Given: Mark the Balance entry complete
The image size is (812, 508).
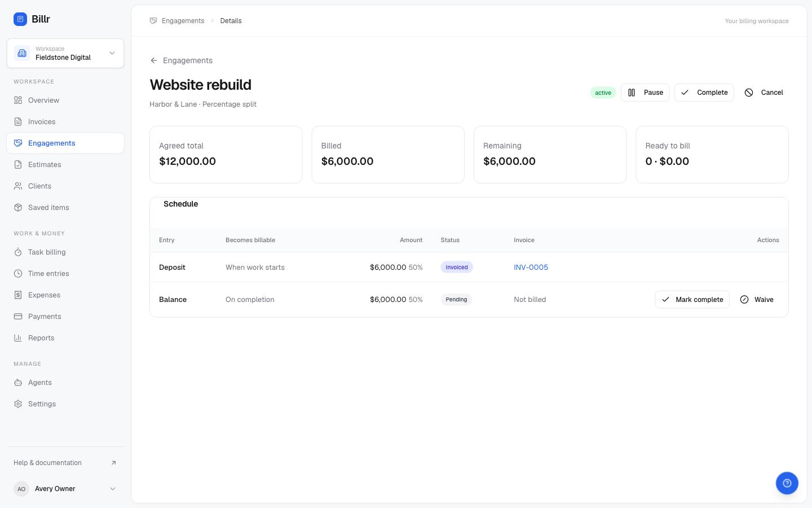Looking at the screenshot, I should pyautogui.click(x=692, y=300).
